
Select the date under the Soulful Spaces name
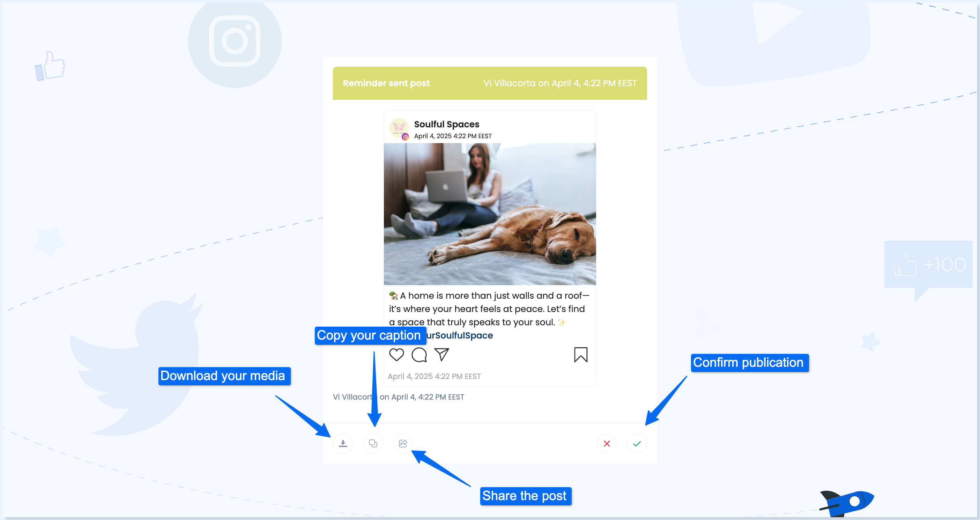(453, 136)
